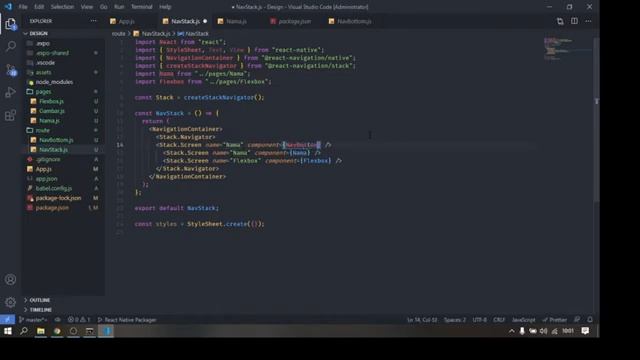Expand the TIMELINE section
This screenshot has height=360, width=640.
point(40,310)
